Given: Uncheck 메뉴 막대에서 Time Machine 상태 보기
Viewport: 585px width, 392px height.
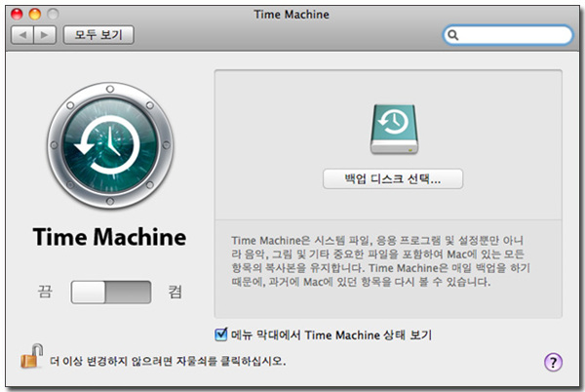Looking at the screenshot, I should coord(221,334).
